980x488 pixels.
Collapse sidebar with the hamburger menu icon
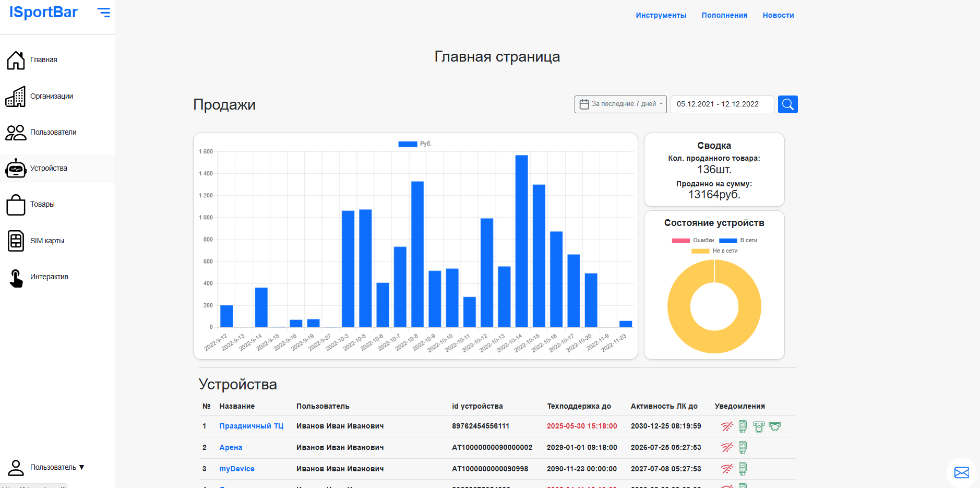point(104,13)
